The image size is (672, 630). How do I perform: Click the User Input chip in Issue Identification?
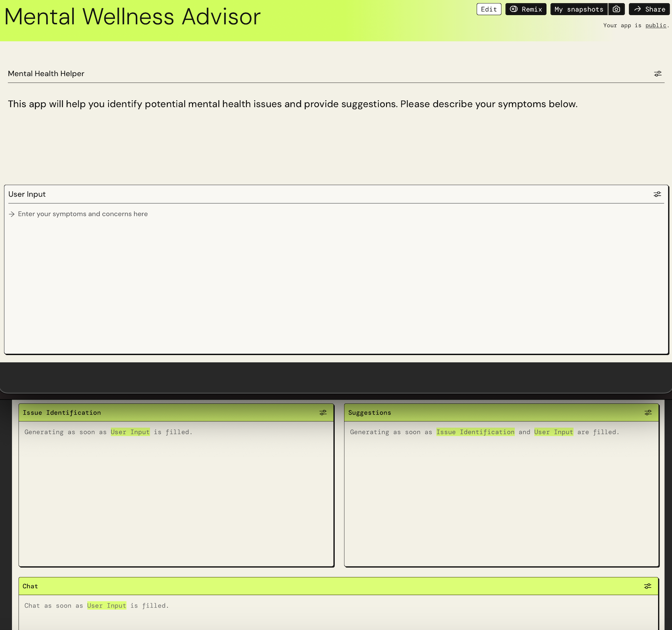[x=130, y=432]
